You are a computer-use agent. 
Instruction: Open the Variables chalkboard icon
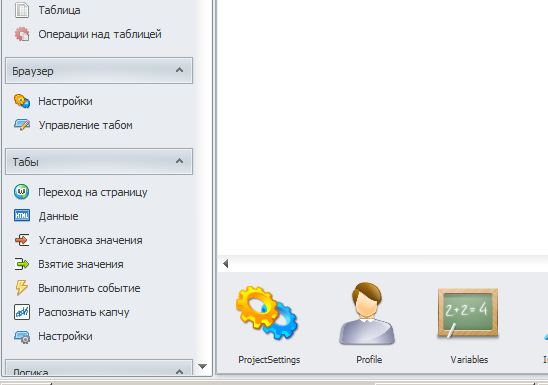tap(468, 313)
